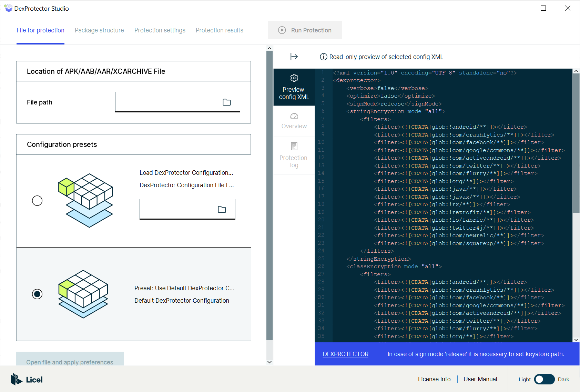Toggle the Light/Dark theme switch
580x392 pixels.
coord(544,379)
